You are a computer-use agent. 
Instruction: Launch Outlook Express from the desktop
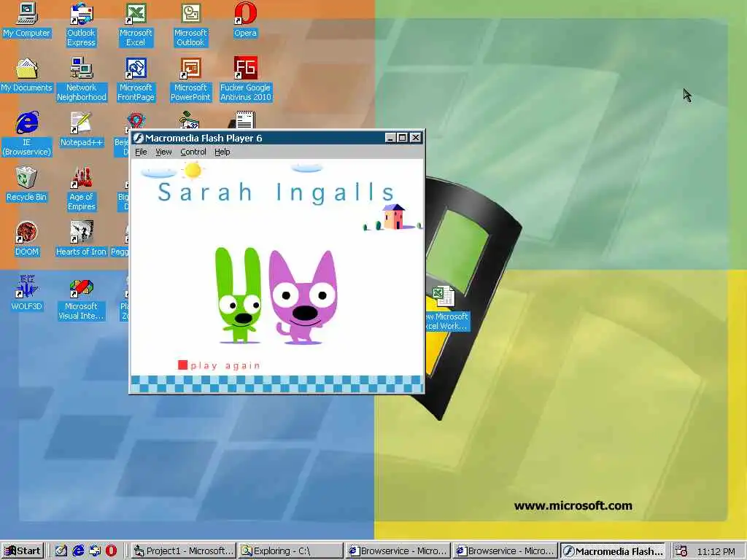coord(82,25)
